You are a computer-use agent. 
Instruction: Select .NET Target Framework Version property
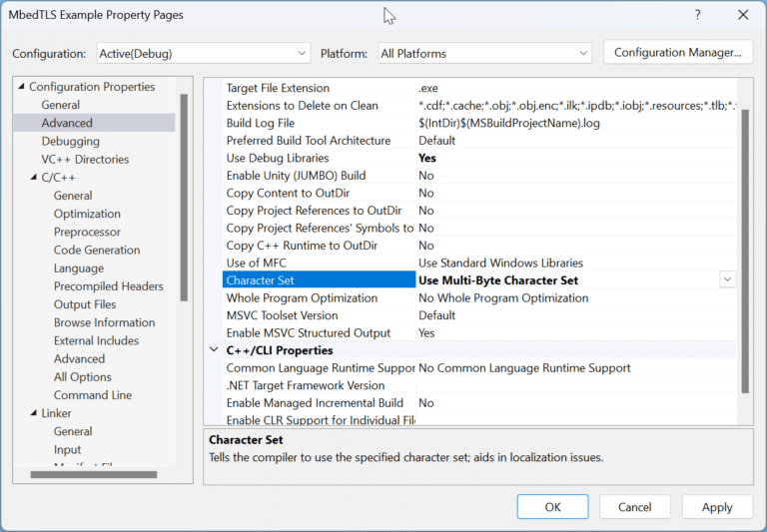pos(306,385)
